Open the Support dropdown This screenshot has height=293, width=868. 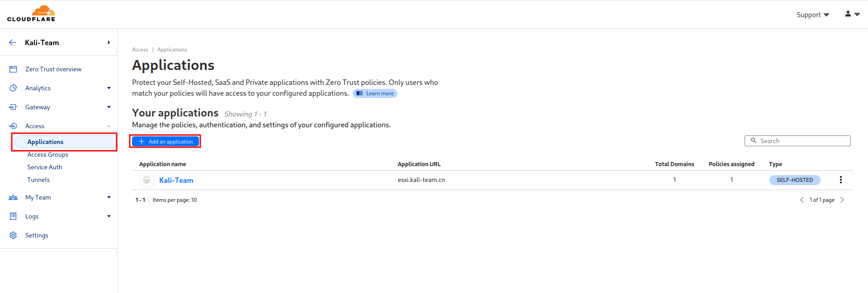click(x=813, y=14)
